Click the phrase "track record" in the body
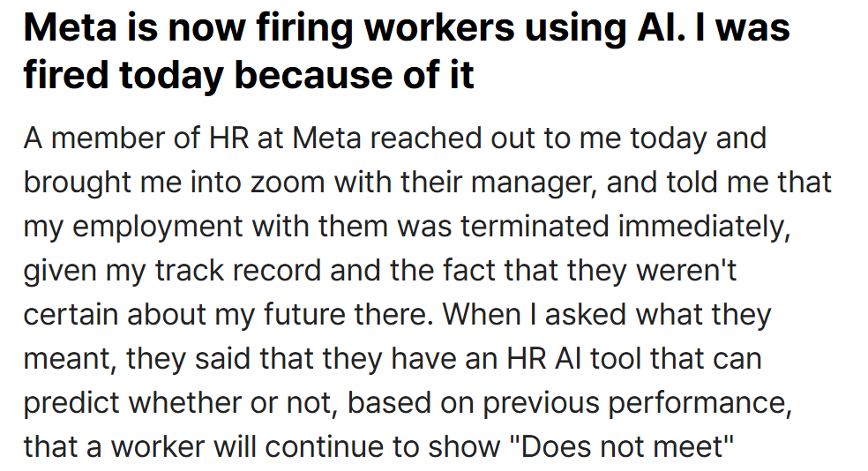 pyautogui.click(x=237, y=271)
